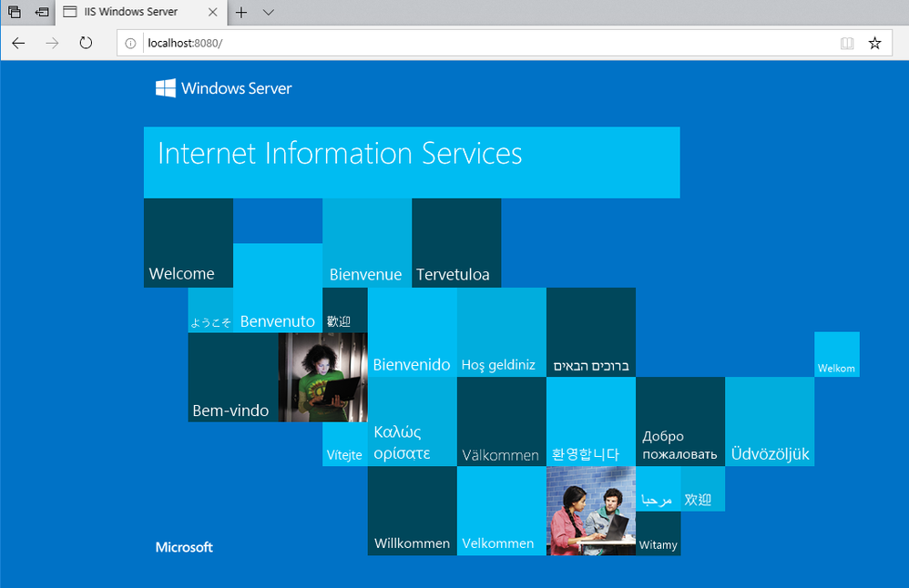The image size is (909, 588).
Task: Click the Hoş geldiniz tile
Action: (502, 332)
